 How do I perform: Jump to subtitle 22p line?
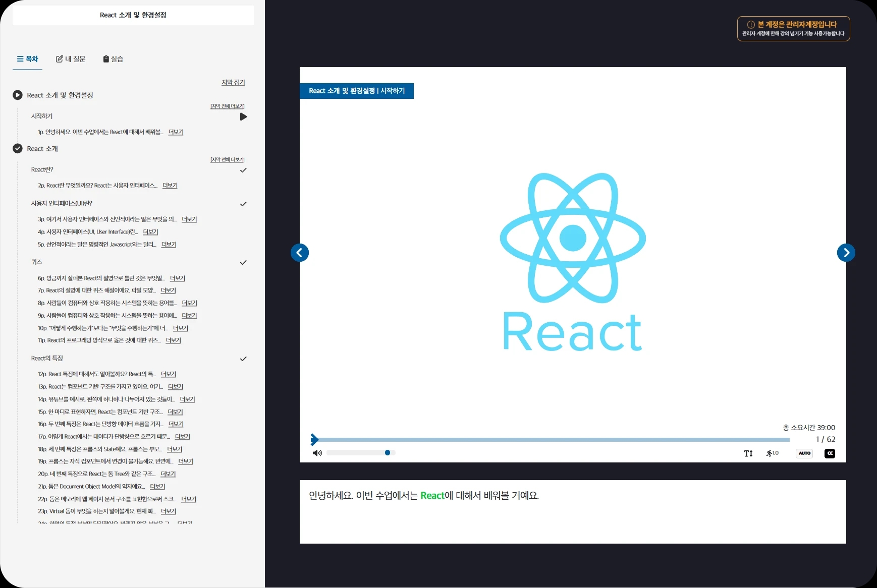pos(107,499)
